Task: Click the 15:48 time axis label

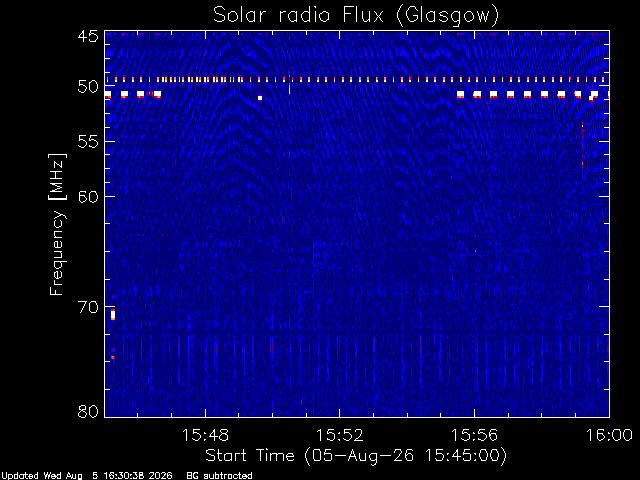Action: click(205, 435)
